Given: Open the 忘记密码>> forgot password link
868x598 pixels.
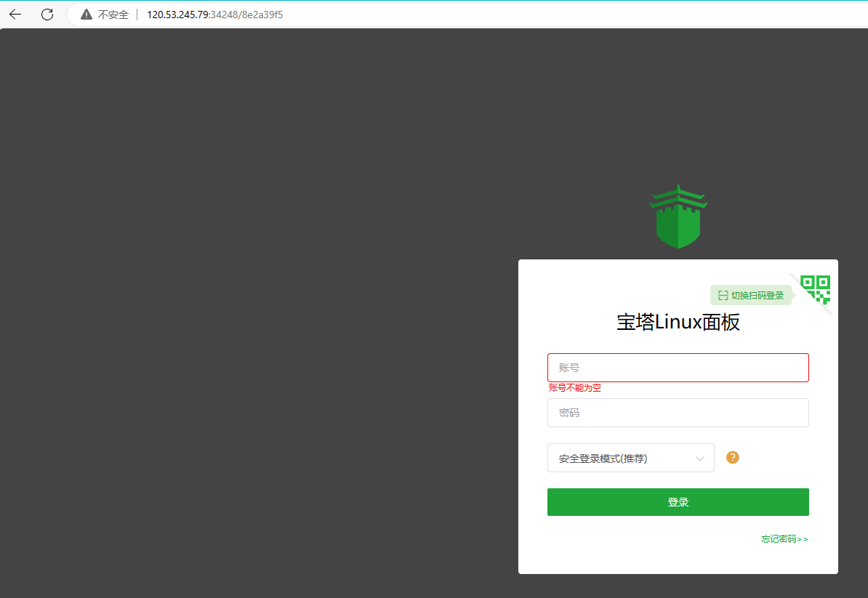Looking at the screenshot, I should coord(784,539).
